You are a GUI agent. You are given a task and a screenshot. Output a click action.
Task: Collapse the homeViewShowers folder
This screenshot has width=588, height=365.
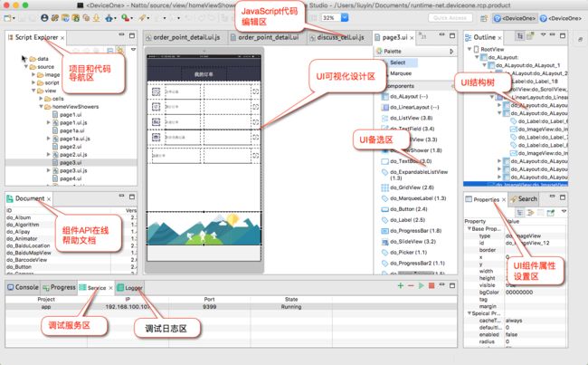pos(41,107)
